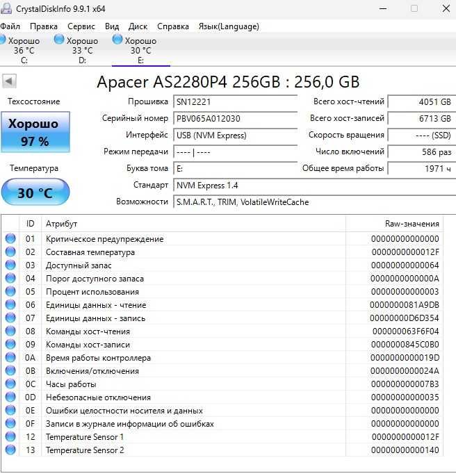The width and height of the screenshot is (456, 476).
Task: Click raw value 00000000007B3
Action: pos(405,384)
